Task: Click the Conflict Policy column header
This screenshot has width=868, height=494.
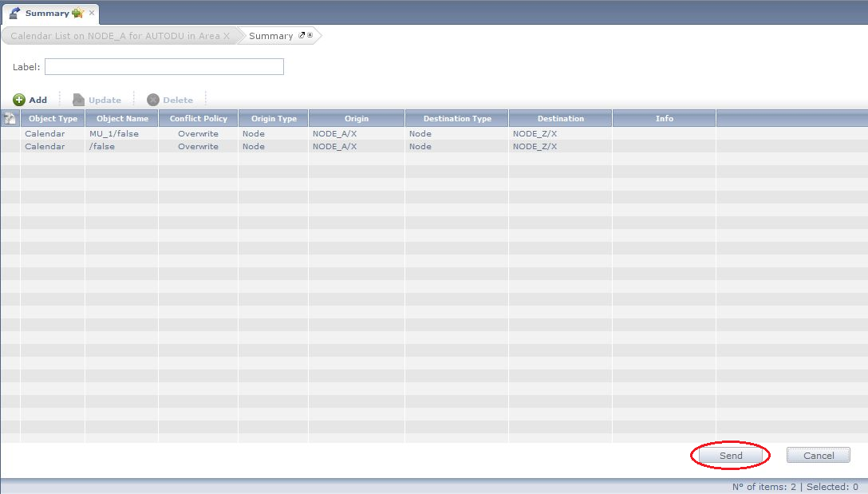Action: click(x=198, y=117)
